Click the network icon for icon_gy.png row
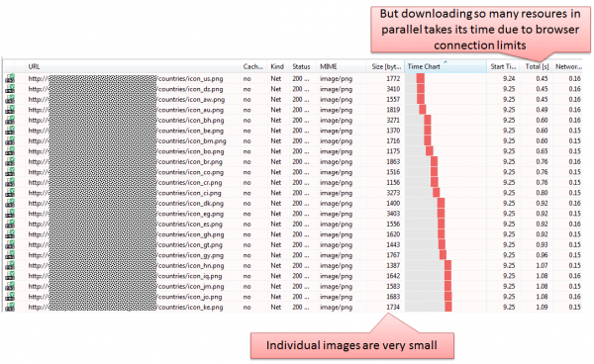 (10, 255)
